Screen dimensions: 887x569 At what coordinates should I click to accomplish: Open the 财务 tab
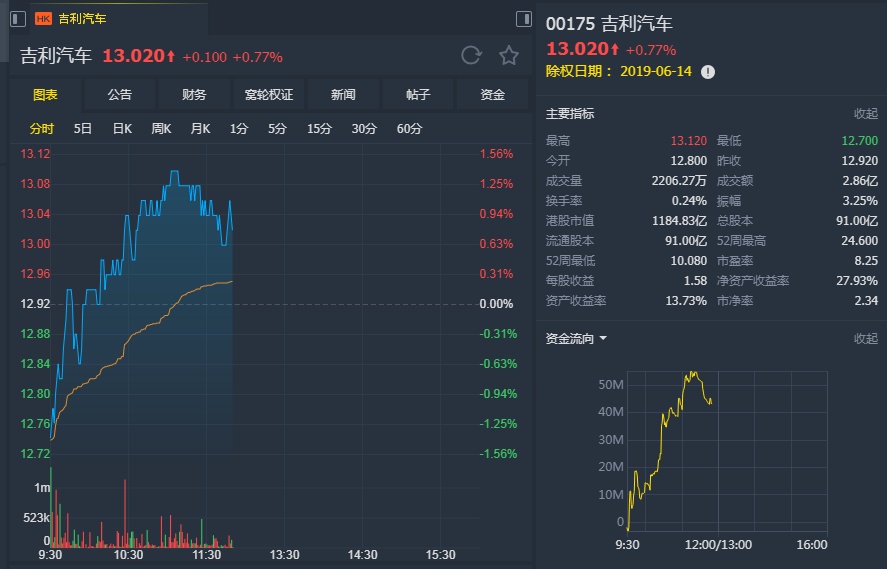click(194, 95)
